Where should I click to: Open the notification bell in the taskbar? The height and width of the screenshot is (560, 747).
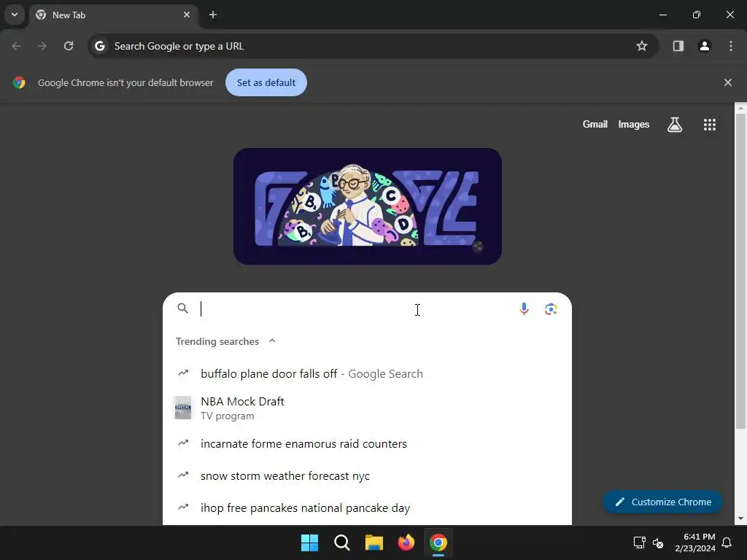[x=727, y=542]
